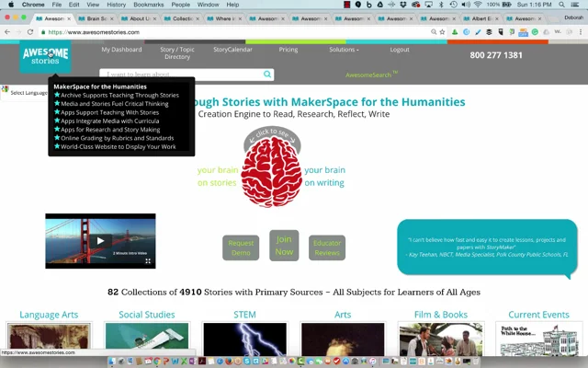Click the zoom magnifier icon in address bar

[434, 32]
